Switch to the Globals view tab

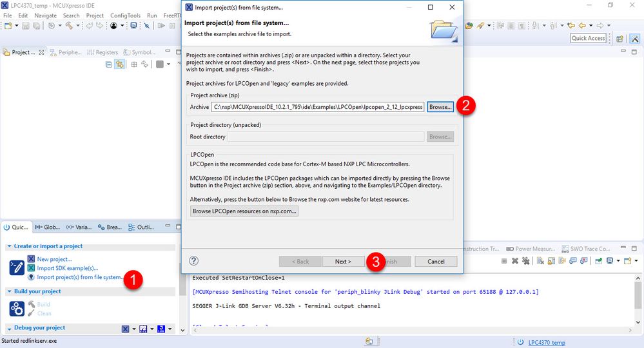tap(48, 227)
